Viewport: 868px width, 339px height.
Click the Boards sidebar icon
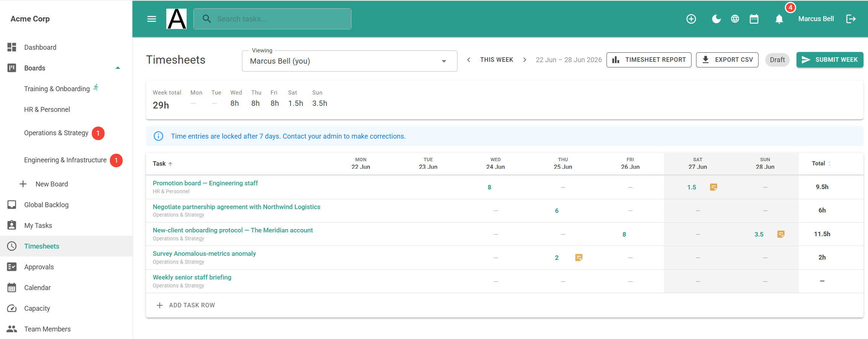(12, 68)
